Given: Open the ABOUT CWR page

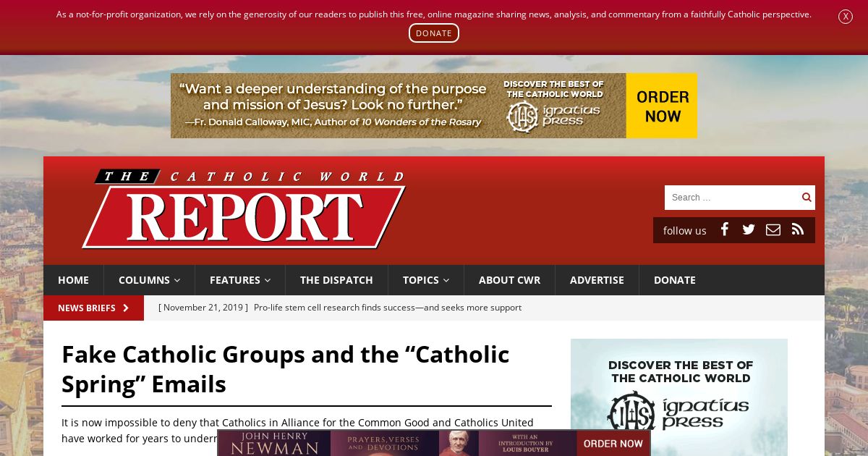Looking at the screenshot, I should (x=509, y=280).
